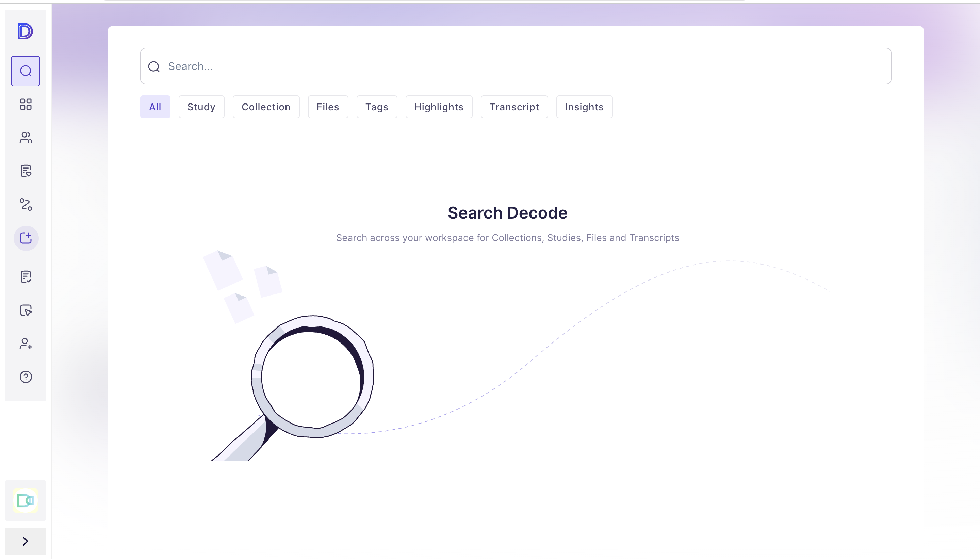Select the Files filter tab
Viewport: 980px width, 559px height.
328,107
